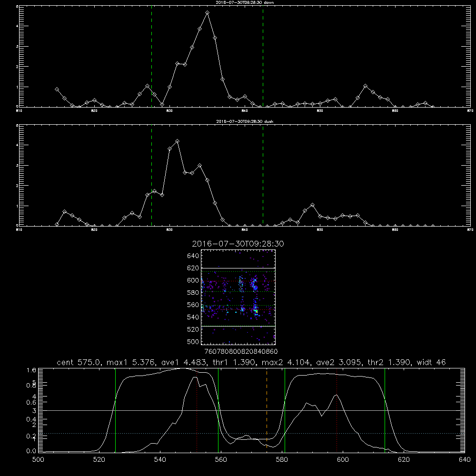Click the green vertical line near 525 in the bottom plot
The height and width of the screenshot is (476, 476).
(115, 410)
